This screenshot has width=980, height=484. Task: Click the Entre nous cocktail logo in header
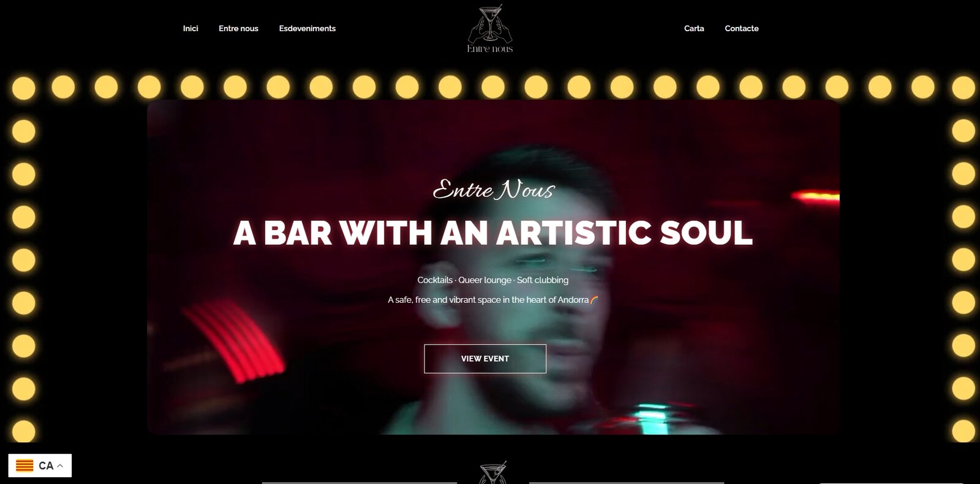tap(490, 28)
